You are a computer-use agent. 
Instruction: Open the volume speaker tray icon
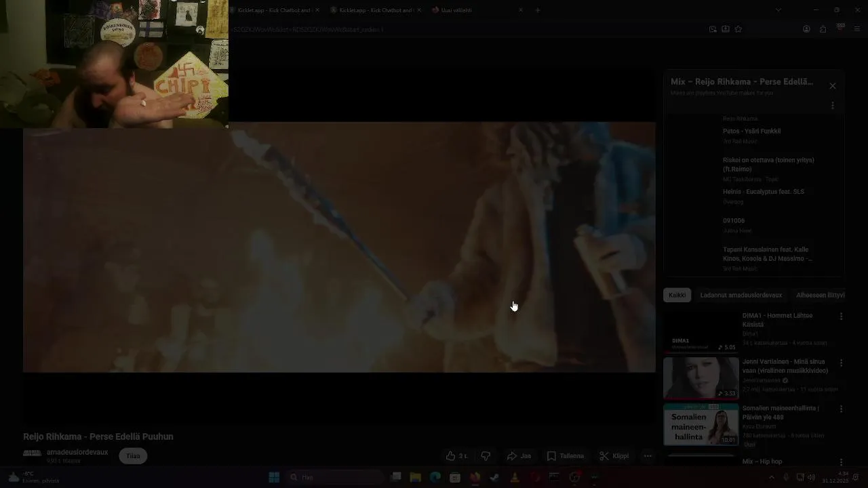point(812,477)
